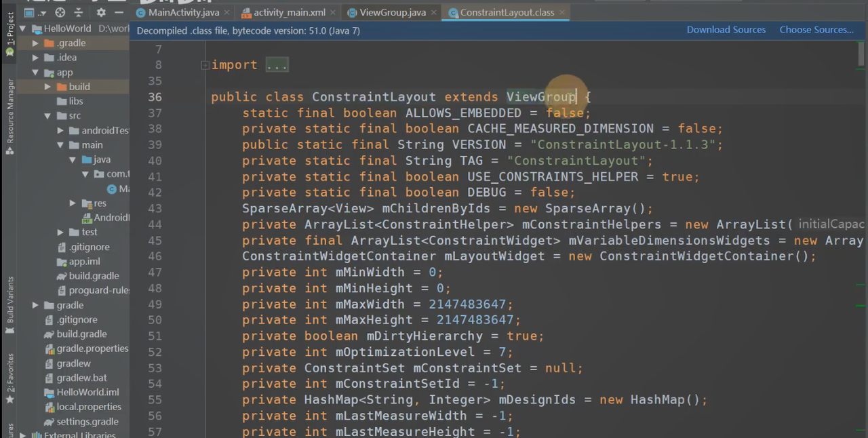Select the settings.gradle file
Viewport: 868px width, 438px height.
87,422
